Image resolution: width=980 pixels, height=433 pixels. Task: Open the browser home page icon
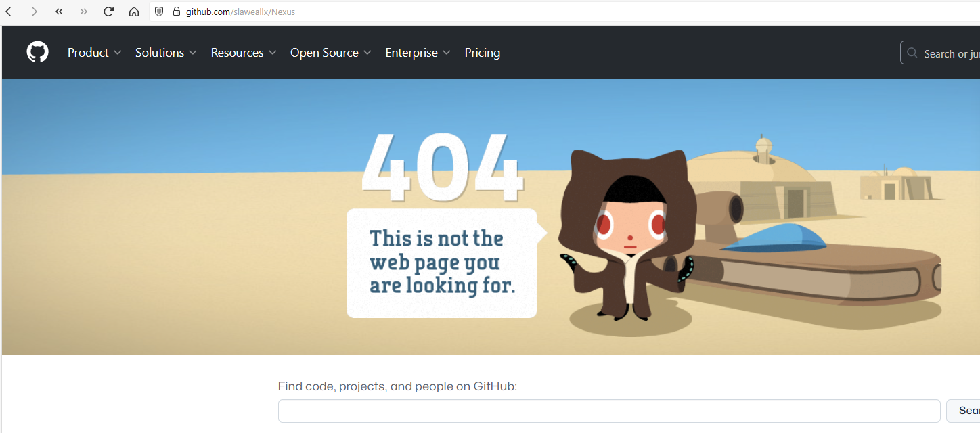134,12
